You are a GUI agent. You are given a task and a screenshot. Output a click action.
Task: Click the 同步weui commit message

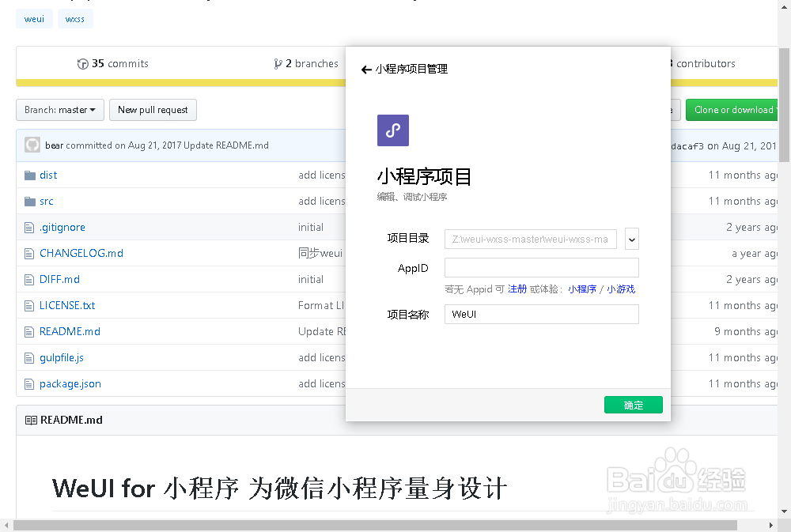[x=320, y=254]
